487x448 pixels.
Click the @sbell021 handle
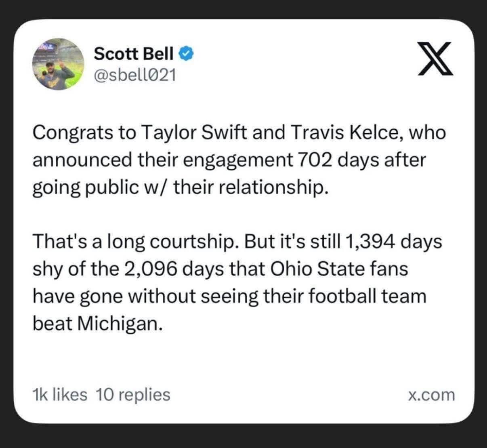click(x=135, y=74)
